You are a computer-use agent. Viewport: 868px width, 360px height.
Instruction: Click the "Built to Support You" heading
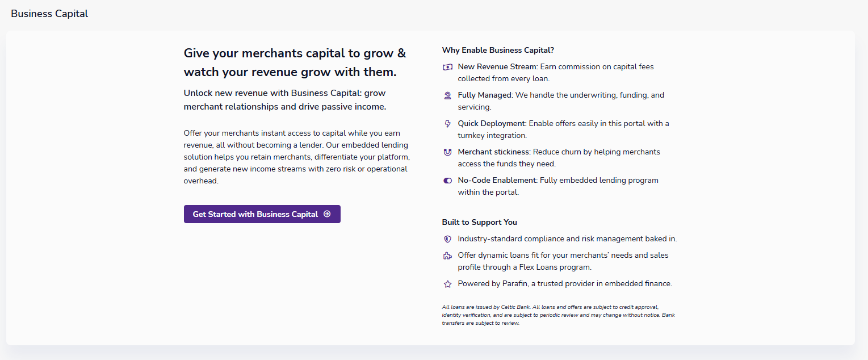[x=479, y=222]
